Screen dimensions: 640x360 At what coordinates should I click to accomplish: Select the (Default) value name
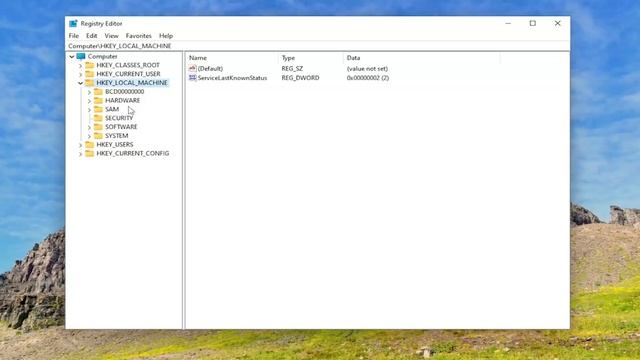point(210,69)
